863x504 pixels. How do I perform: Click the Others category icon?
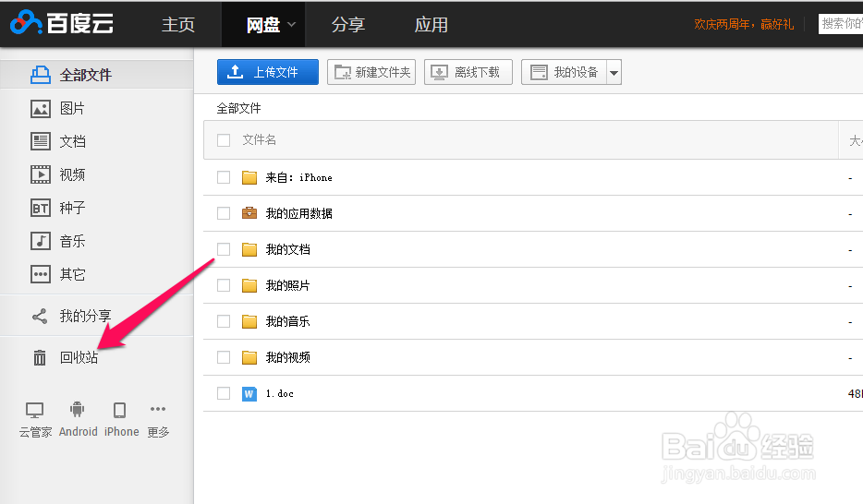[40, 274]
